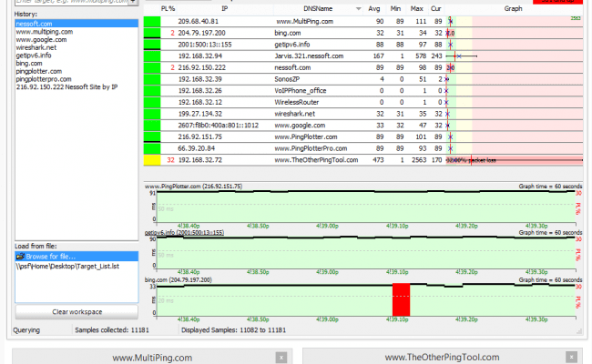Viewport: 592px width, 364px height.
Task: Click the green status cell for 192.168.32.94
Action: pyautogui.click(x=152, y=56)
